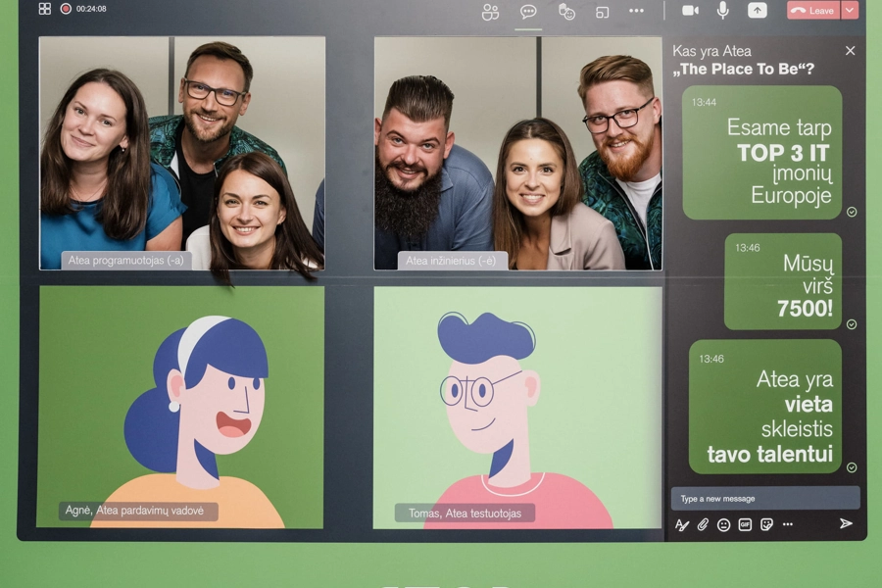This screenshot has width=882, height=588.
Task: Toggle the red recording indicator
Action: 66,9
